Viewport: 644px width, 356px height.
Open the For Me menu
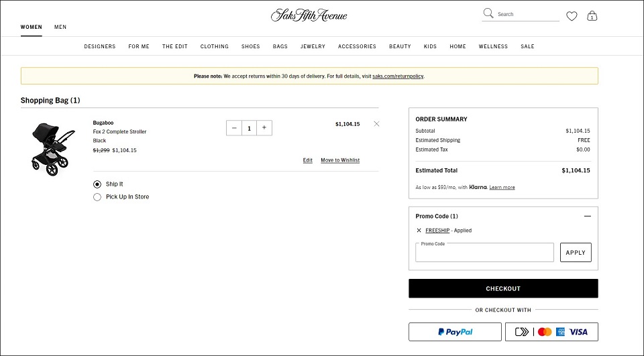pos(139,46)
